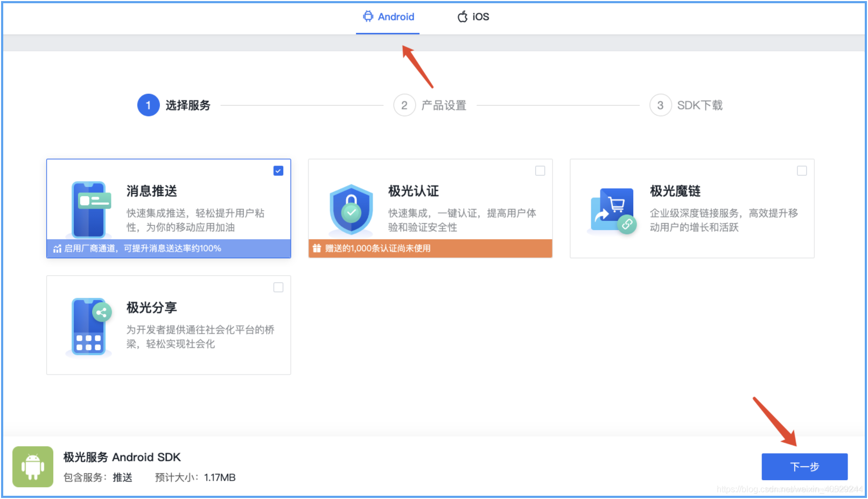Image resolution: width=868 pixels, height=499 pixels.
Task: Click the 预计大小: 1.17MB text
Action: (195, 477)
